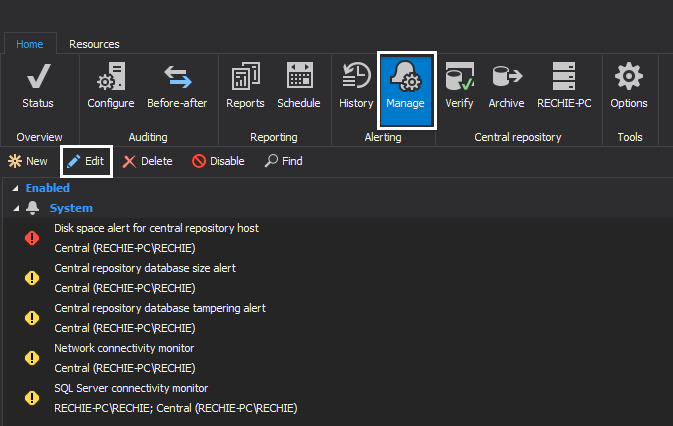Edit the selected alert
The height and width of the screenshot is (426, 673).
coord(86,161)
